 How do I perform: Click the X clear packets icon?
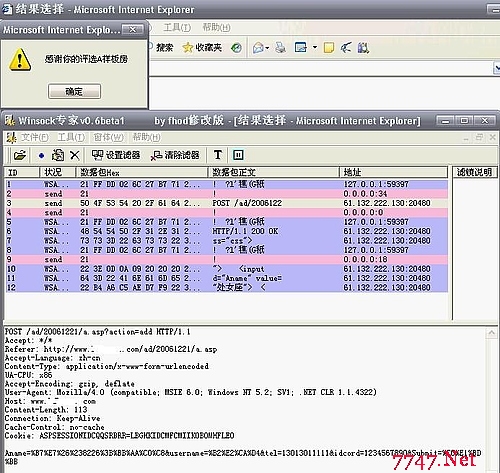coord(75,155)
